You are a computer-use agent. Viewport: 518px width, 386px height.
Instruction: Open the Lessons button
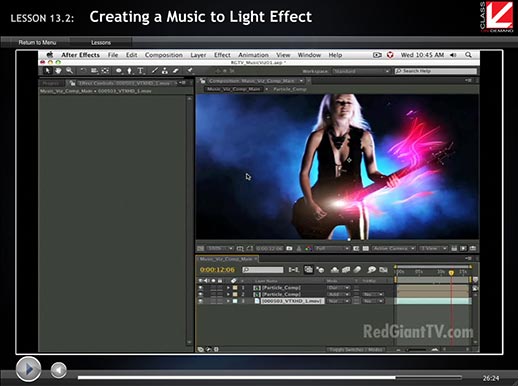pyautogui.click(x=101, y=43)
